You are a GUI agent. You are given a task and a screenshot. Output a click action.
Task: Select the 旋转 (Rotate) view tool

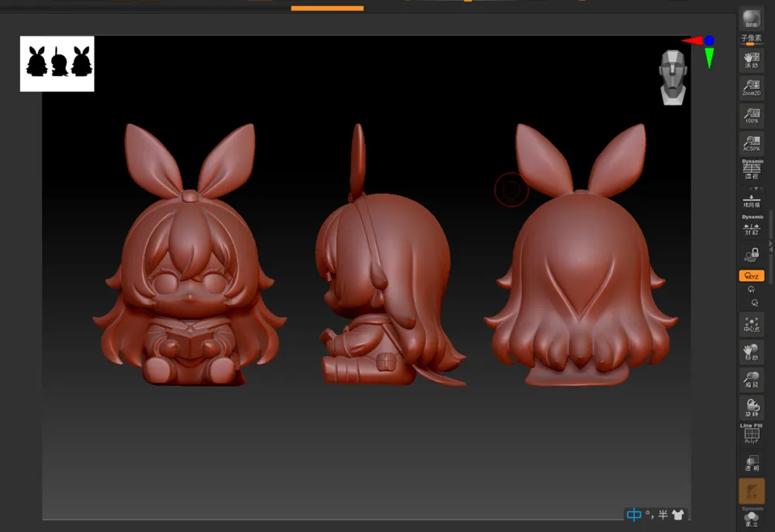751,407
